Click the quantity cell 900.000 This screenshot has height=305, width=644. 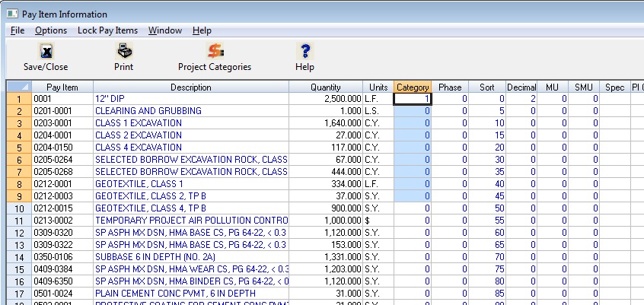tap(326, 208)
